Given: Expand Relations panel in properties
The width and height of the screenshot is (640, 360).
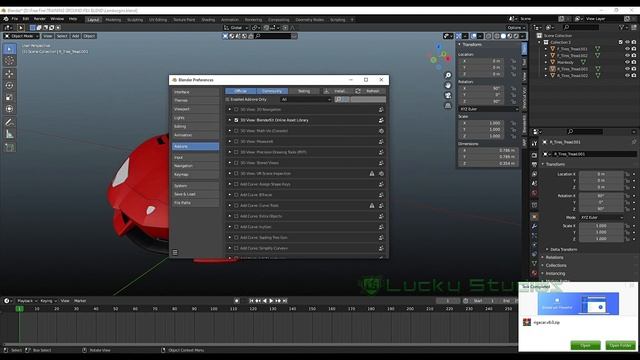Looking at the screenshot, I should pos(554,258).
